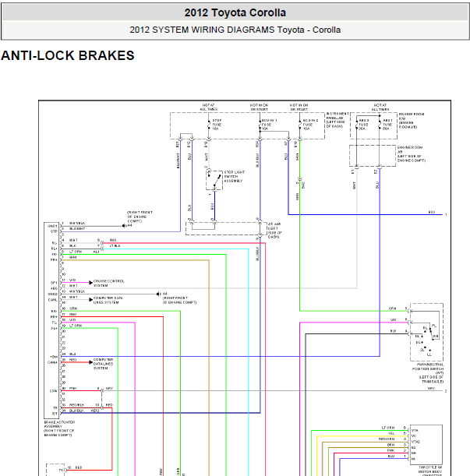Image resolution: width=470 pixels, height=476 pixels.
Task: Click the "STOP LIGHT SWITCH ASSEMBLY" label
Action: coord(233,176)
